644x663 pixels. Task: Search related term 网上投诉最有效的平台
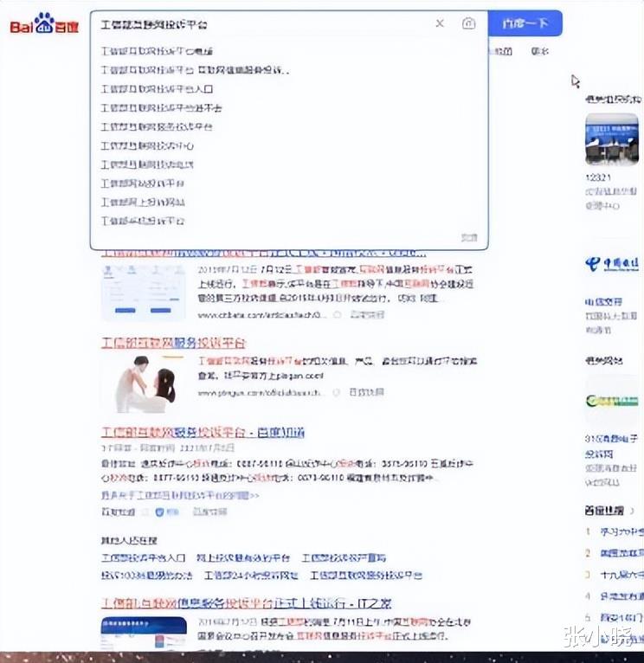pos(243,558)
